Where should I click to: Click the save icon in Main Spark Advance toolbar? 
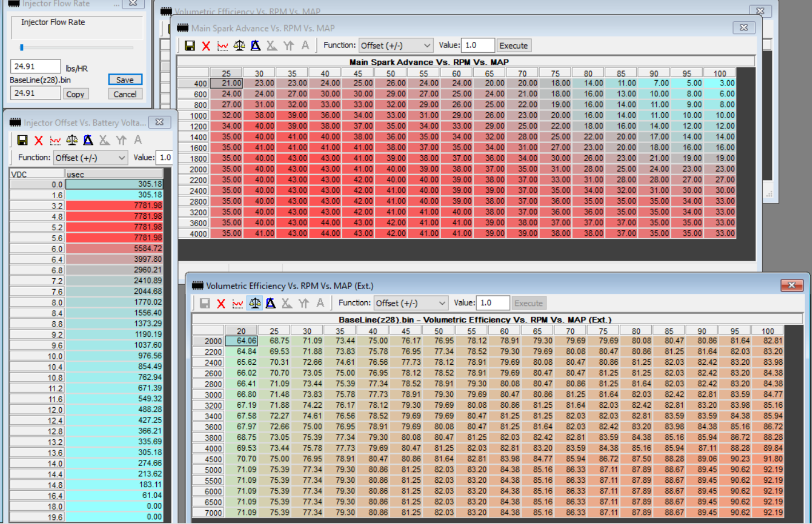(190, 46)
